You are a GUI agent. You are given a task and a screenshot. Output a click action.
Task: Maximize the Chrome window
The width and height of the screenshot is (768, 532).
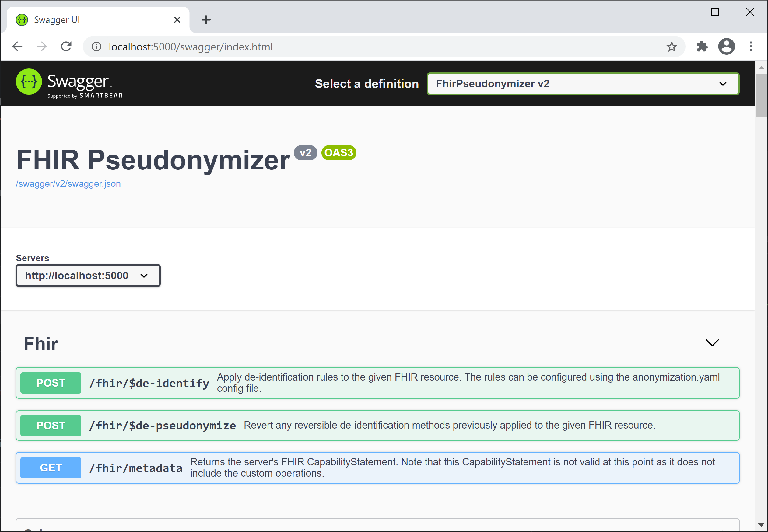point(715,12)
